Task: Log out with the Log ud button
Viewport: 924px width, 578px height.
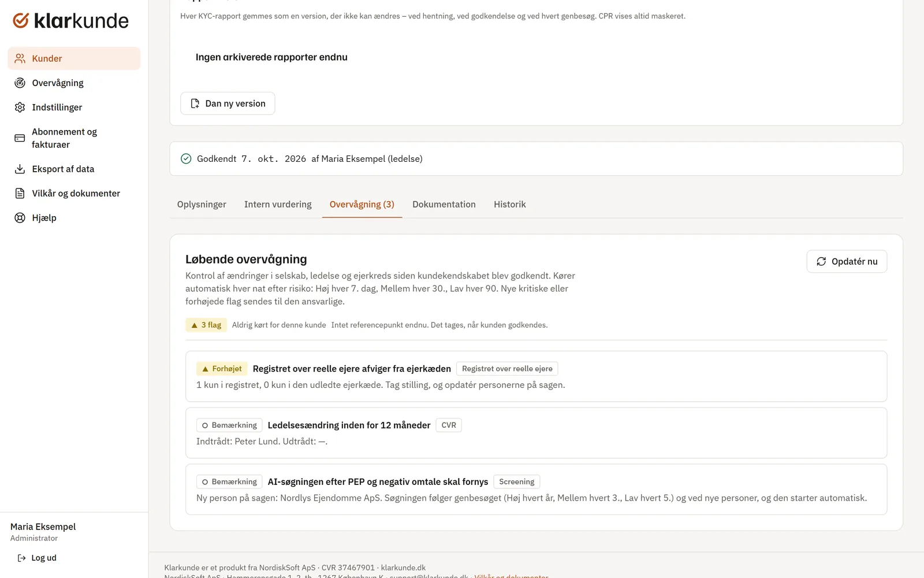Action: click(38, 558)
